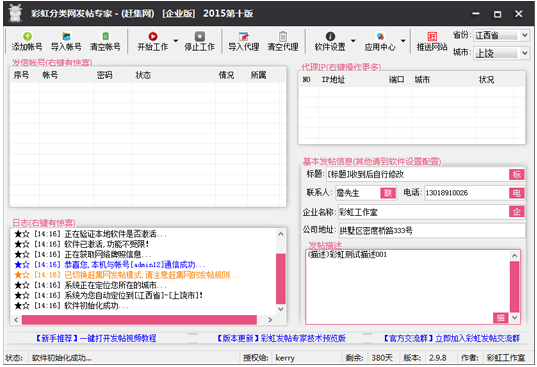Image resolution: width=537 pixels, height=367 pixels.
Task: Click the 密码 column header
Action: click(x=104, y=75)
